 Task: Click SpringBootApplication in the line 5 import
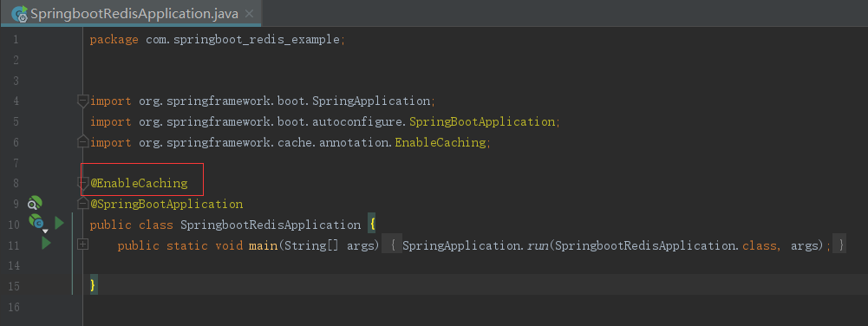click(481, 121)
